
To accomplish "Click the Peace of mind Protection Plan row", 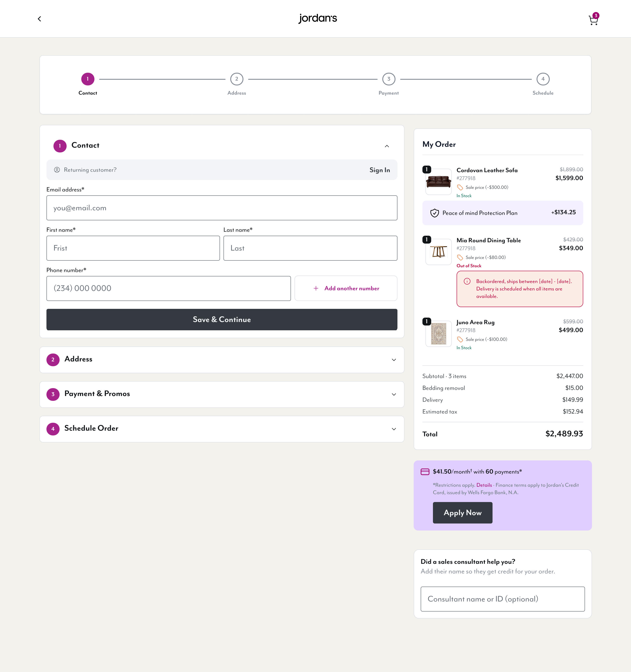I will pyautogui.click(x=503, y=213).
